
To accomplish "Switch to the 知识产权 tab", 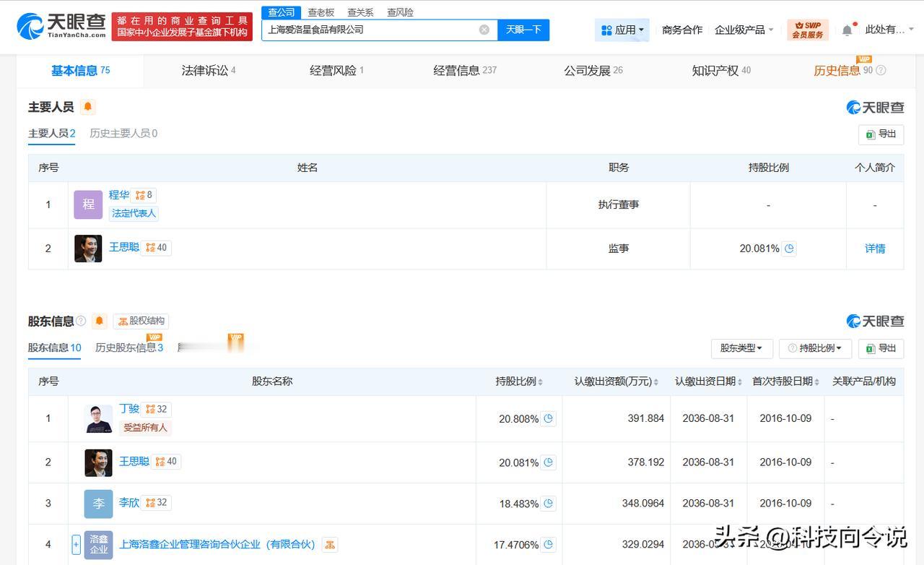I will [x=721, y=71].
